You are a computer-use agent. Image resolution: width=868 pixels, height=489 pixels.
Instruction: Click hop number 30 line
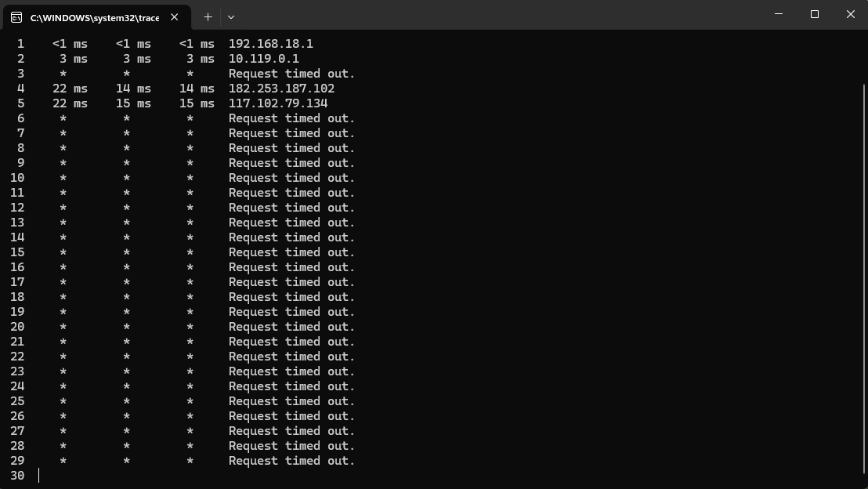(x=17, y=476)
